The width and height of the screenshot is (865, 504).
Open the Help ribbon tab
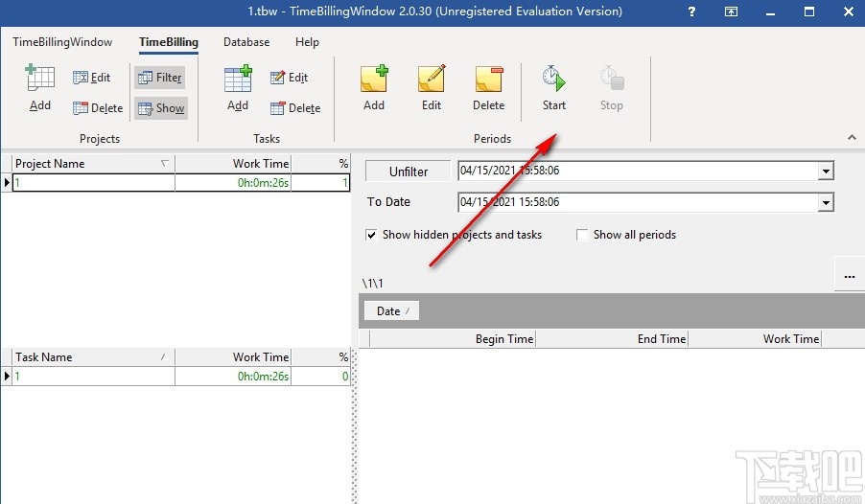307,42
